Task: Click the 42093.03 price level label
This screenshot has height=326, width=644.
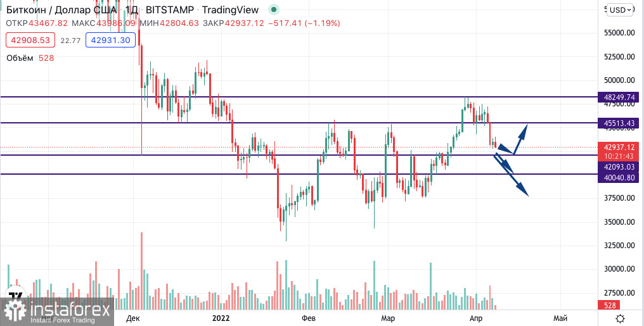Action: [x=620, y=167]
